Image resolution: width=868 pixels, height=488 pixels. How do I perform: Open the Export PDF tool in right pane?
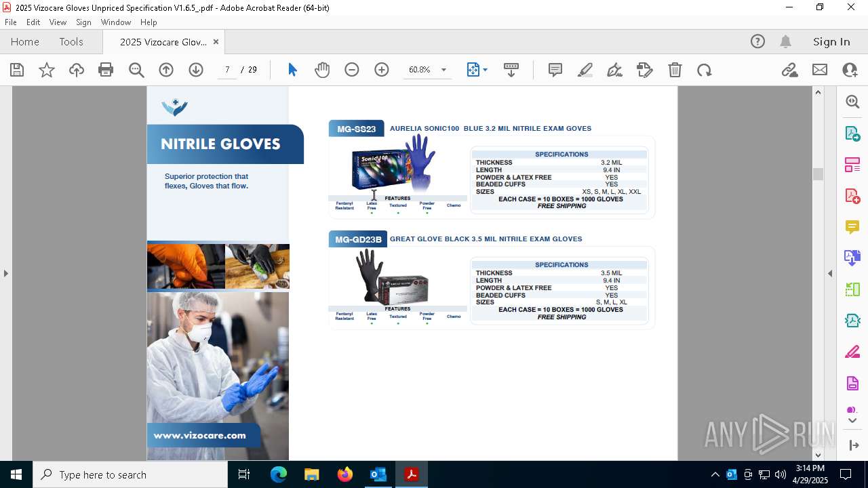(852, 133)
